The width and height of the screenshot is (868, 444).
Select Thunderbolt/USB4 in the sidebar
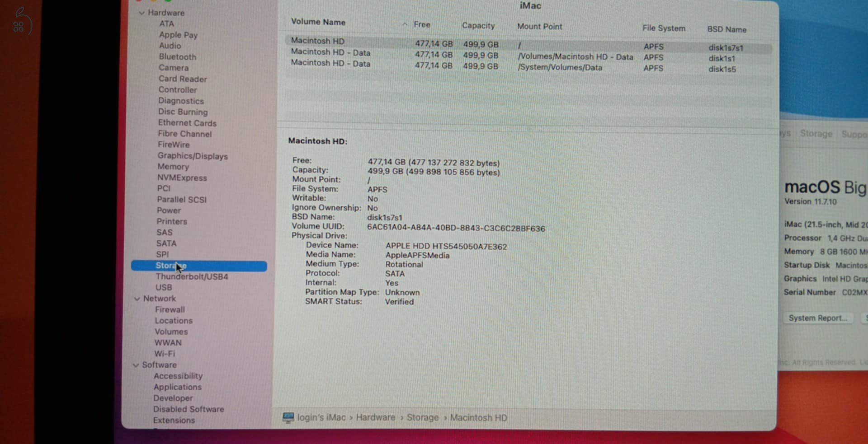click(192, 276)
